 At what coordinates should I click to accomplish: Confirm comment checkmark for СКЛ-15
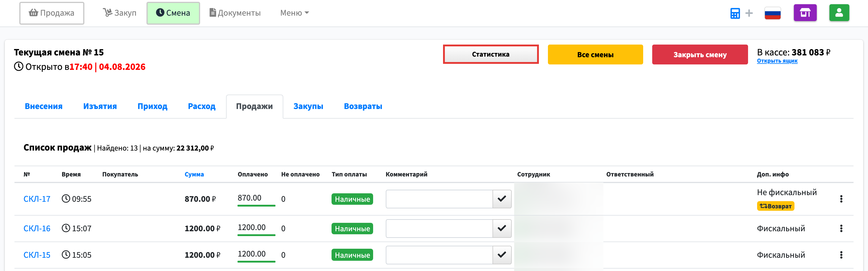pos(502,255)
